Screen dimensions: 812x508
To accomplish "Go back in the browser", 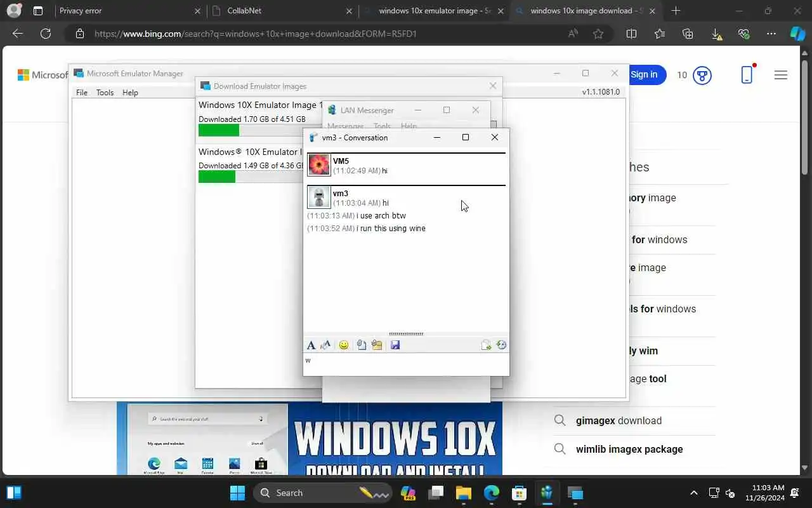I will point(18,34).
